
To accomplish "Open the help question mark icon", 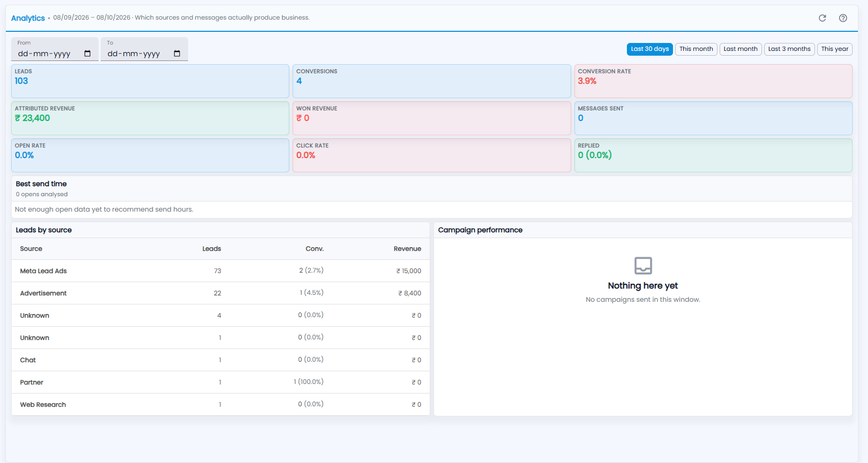I will pos(843,18).
